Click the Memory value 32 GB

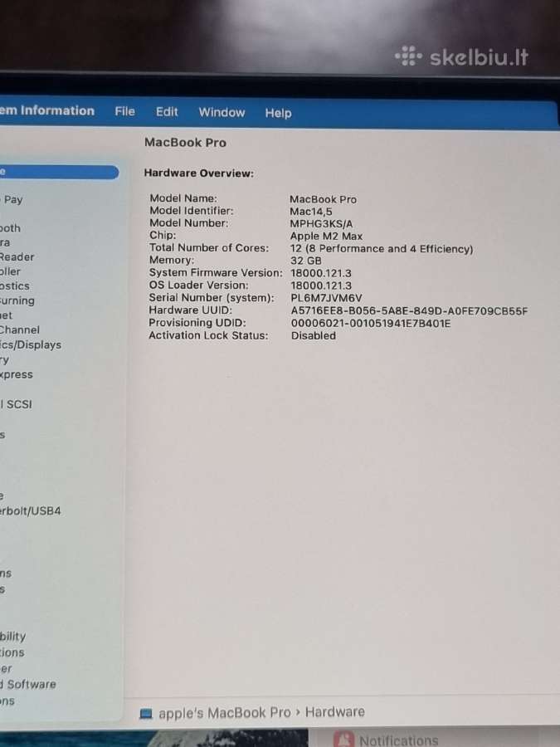305,261
